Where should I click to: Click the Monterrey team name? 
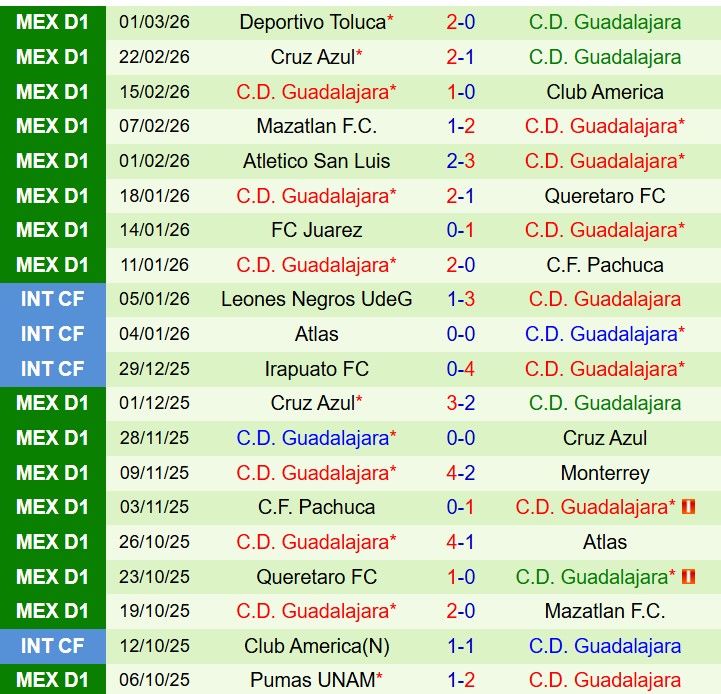(x=604, y=473)
